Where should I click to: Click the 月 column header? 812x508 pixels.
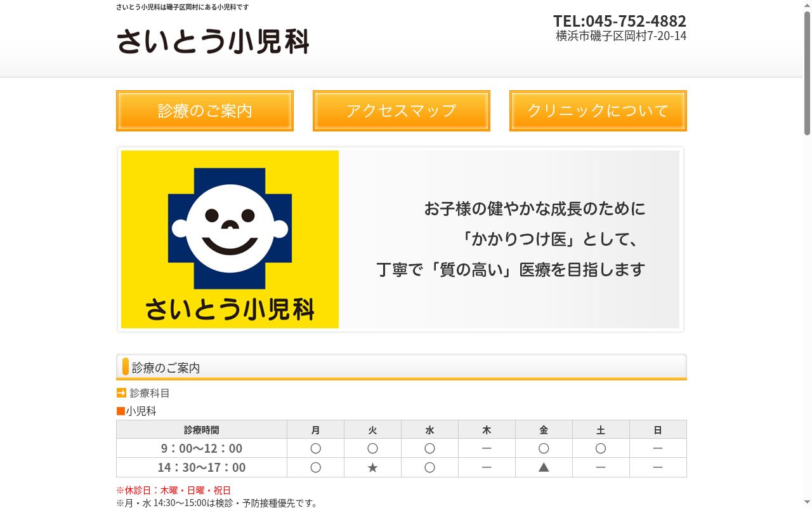[315, 430]
